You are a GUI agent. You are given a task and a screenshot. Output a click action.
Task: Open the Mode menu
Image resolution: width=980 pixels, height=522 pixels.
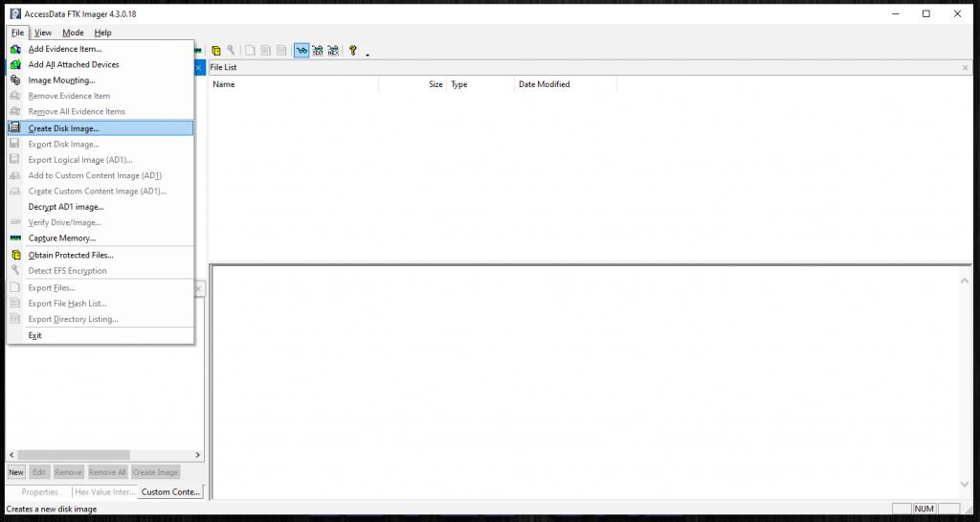(73, 33)
